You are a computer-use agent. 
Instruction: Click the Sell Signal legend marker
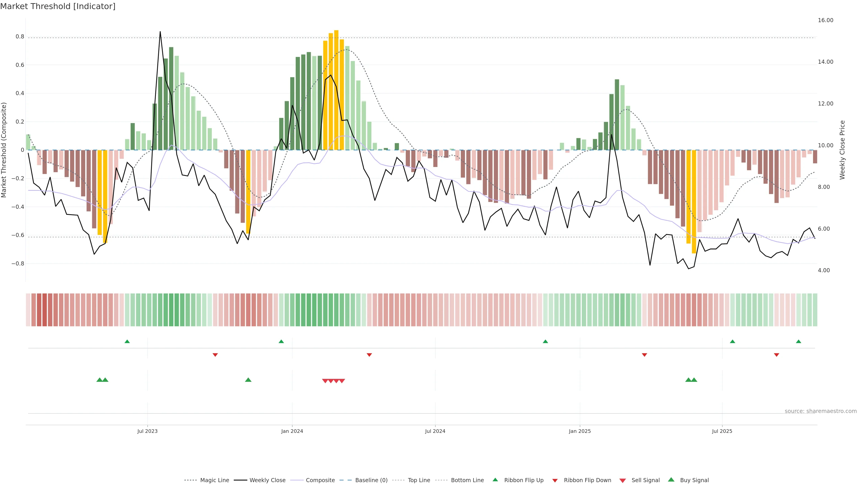click(x=623, y=481)
